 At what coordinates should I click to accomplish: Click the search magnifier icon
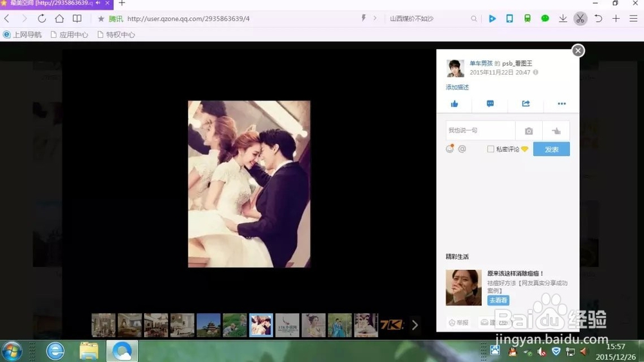(473, 19)
